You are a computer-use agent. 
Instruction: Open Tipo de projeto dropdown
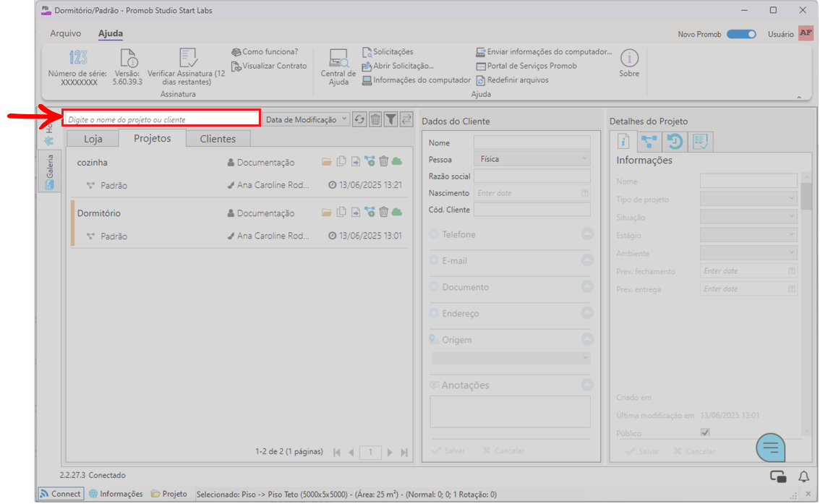[x=748, y=199]
